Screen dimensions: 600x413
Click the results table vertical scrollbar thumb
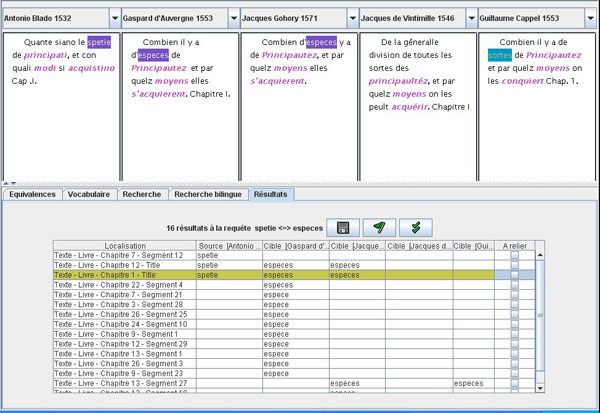coord(541,315)
